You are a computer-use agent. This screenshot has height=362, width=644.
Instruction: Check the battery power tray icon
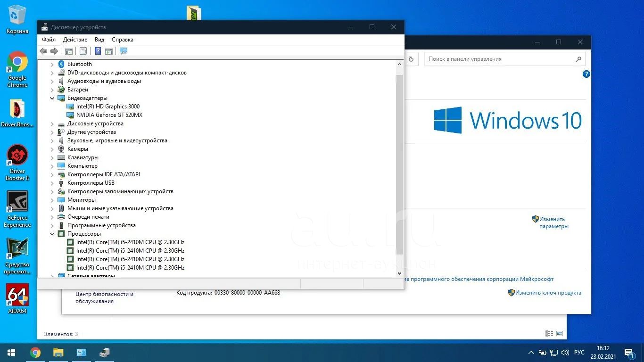click(x=543, y=353)
